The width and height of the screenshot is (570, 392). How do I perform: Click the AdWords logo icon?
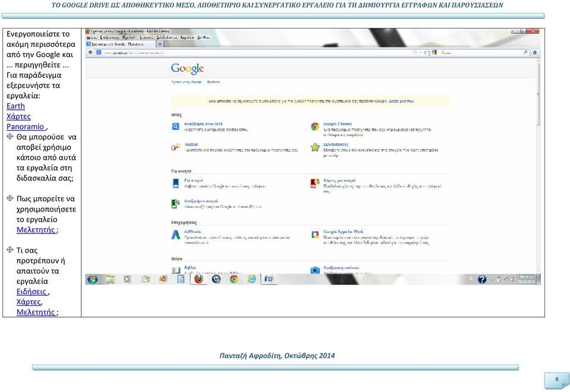click(x=176, y=235)
